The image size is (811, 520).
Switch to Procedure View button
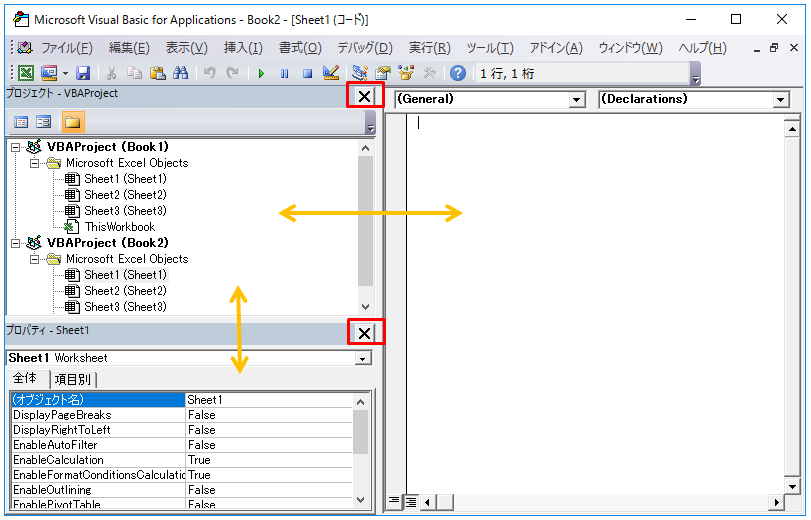pyautogui.click(x=394, y=501)
